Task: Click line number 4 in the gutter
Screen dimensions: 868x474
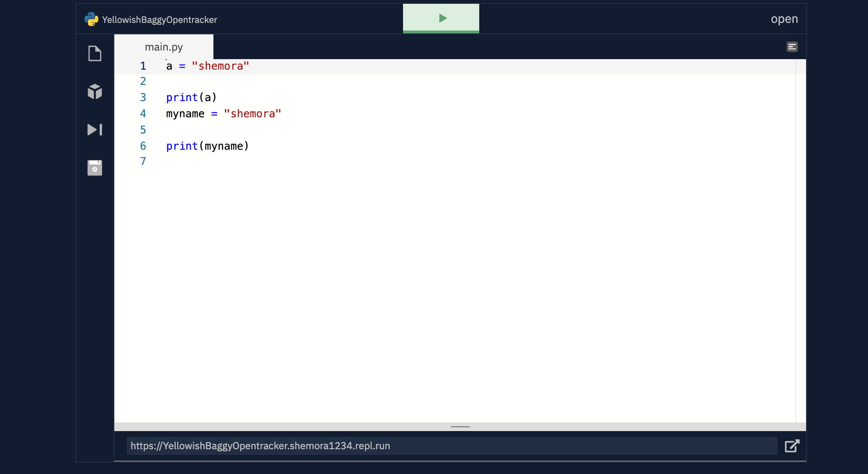Action: [x=143, y=113]
